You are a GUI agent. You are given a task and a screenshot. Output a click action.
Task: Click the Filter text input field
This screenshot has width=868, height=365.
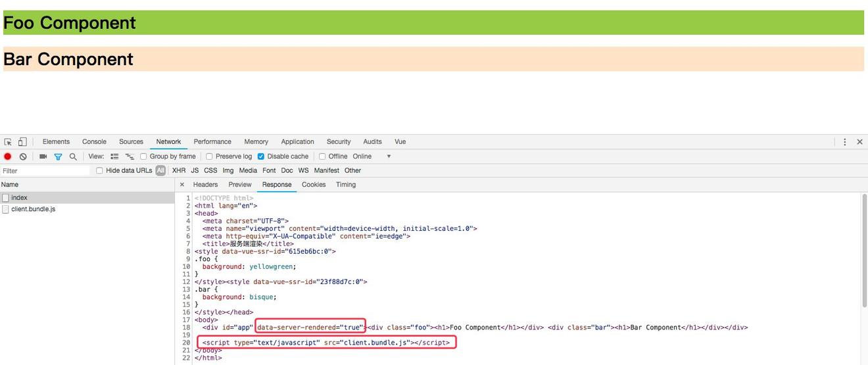(x=45, y=171)
